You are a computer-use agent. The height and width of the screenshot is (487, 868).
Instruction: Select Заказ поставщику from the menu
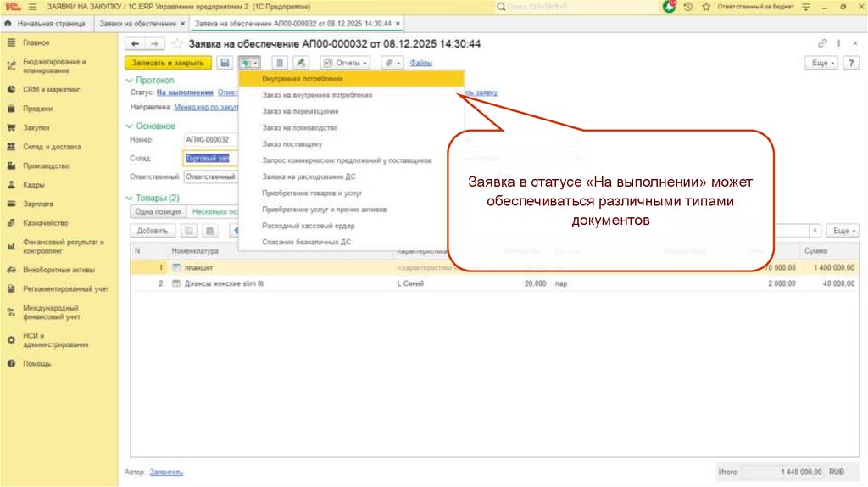tap(292, 144)
